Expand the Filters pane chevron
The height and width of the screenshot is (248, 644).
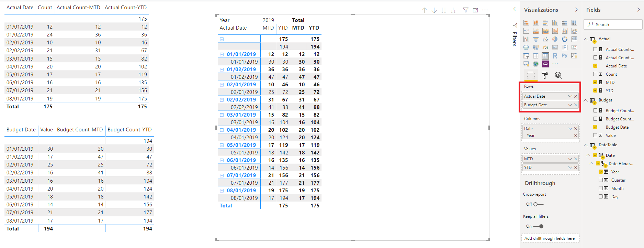[515, 9]
